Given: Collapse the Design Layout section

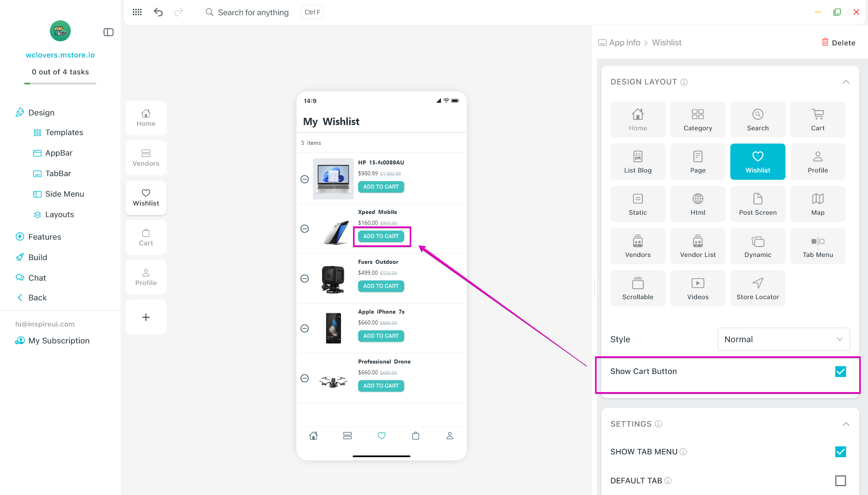Looking at the screenshot, I should coord(846,82).
